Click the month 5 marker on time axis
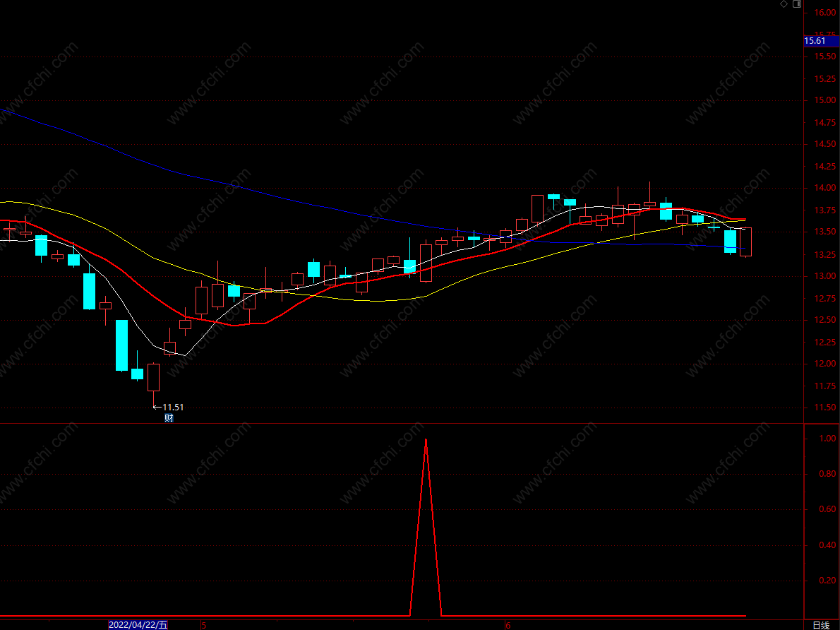Screen dimensions: 840x630 (203, 625)
